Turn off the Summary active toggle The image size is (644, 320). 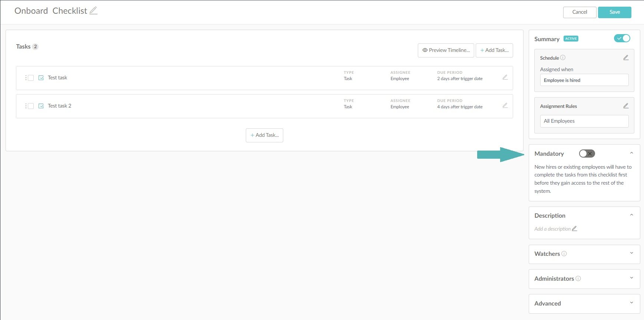[x=622, y=39]
